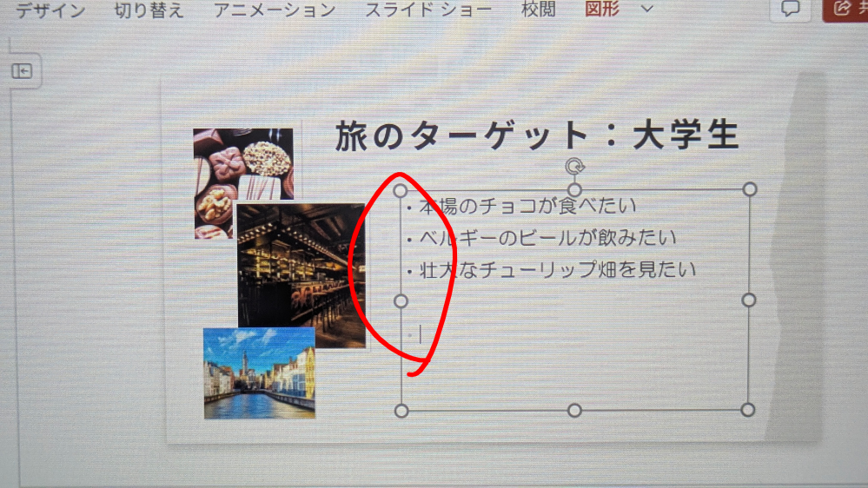Screen dimensions: 868x488
Task: Click the bullet 壮大なチューリップ畑を見たい
Action: [x=558, y=269]
